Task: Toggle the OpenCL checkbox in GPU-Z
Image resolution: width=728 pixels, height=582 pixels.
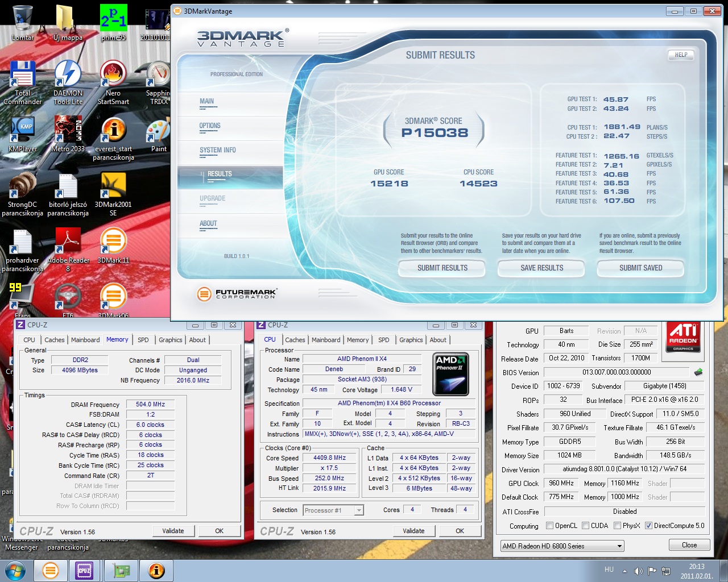Action: pyautogui.click(x=549, y=526)
